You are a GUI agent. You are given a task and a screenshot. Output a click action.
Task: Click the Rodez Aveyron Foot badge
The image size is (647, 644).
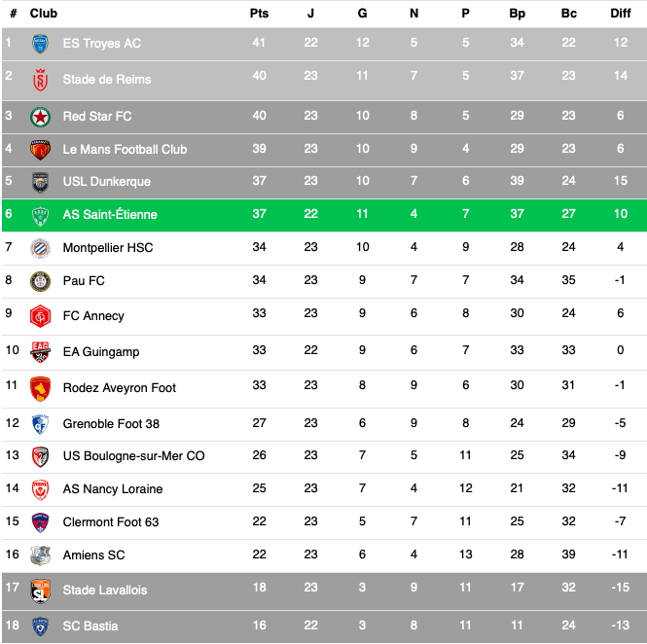40,387
